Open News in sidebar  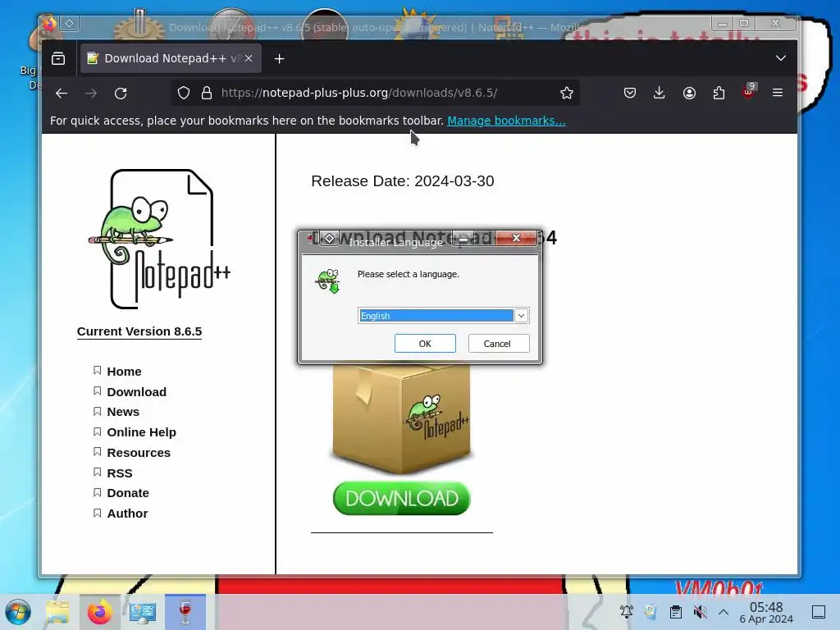tap(123, 412)
